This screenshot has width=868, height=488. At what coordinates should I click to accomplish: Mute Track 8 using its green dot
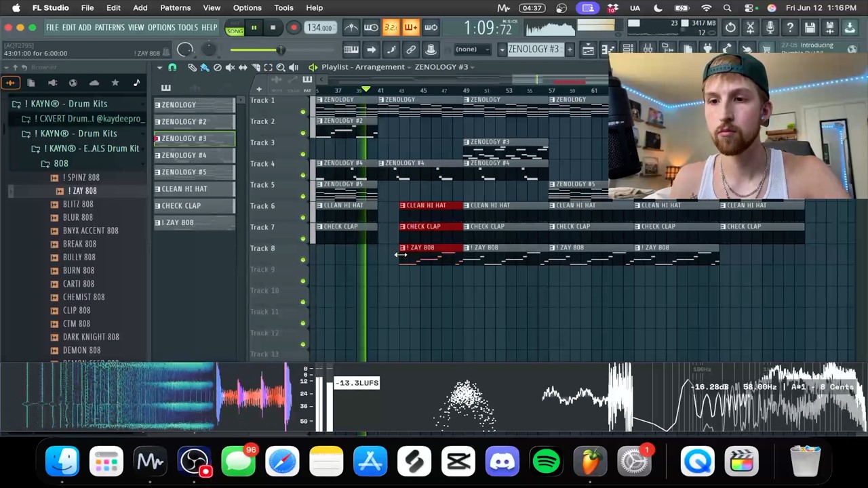pos(303,260)
